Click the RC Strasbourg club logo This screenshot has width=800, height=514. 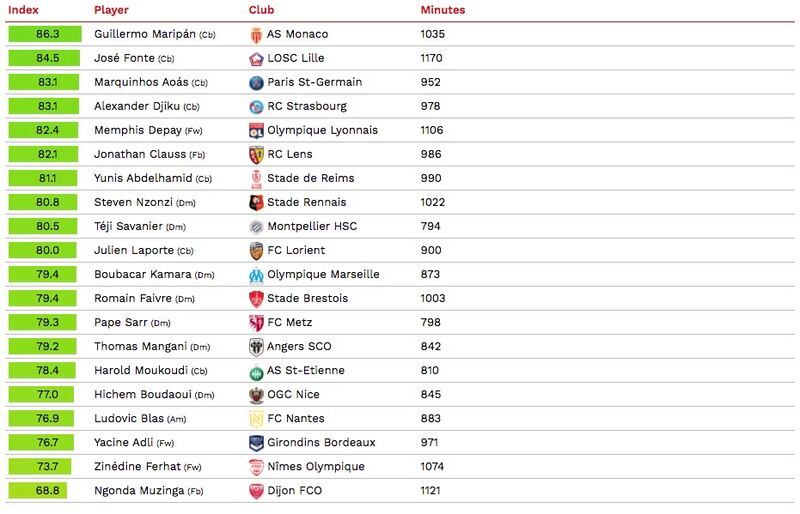(256, 107)
